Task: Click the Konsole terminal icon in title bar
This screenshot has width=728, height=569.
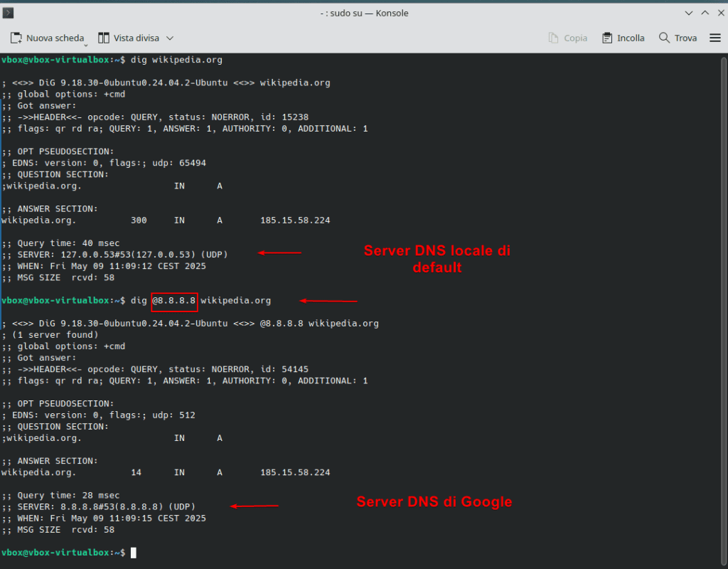Action: [9, 13]
